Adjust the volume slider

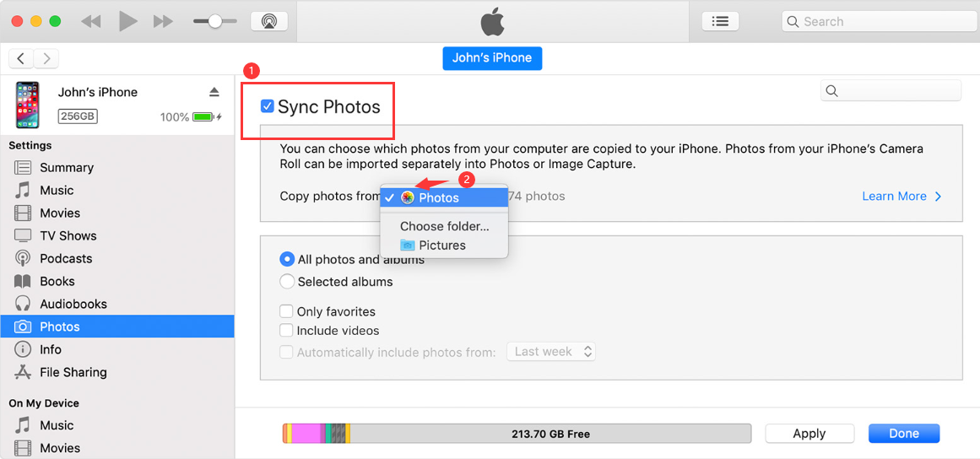[215, 21]
